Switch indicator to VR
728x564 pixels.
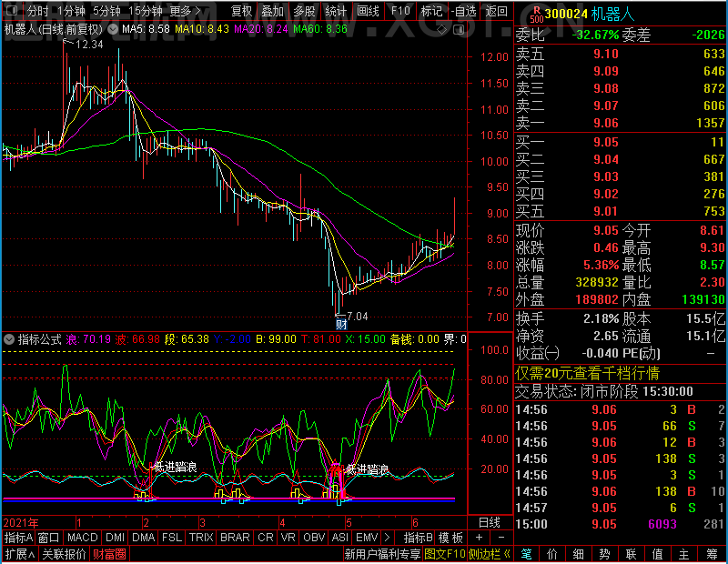(288, 538)
